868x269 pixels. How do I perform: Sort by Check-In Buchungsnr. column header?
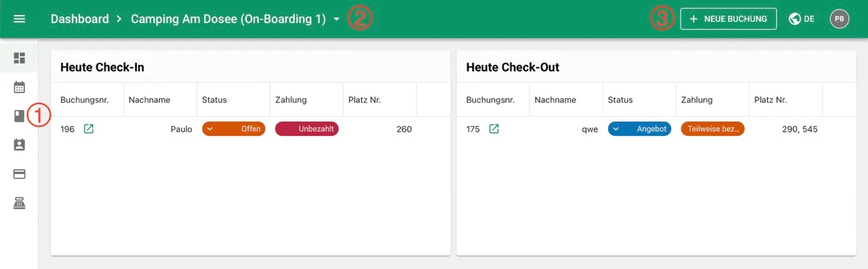[x=85, y=100]
